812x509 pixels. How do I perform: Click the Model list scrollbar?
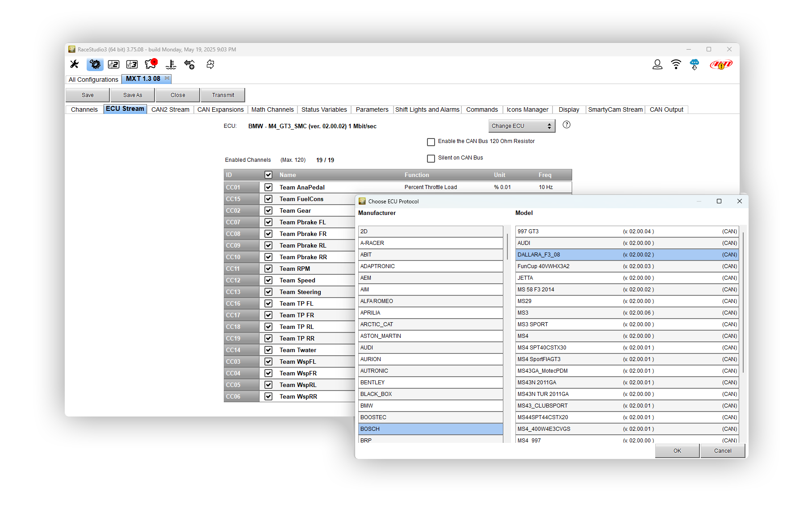[743, 303]
